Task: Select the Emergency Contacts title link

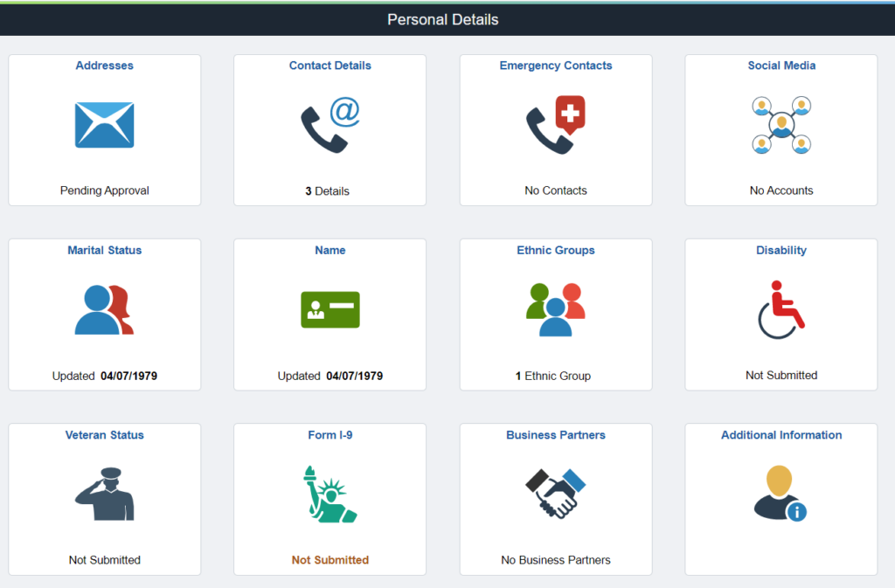Action: 555,66
